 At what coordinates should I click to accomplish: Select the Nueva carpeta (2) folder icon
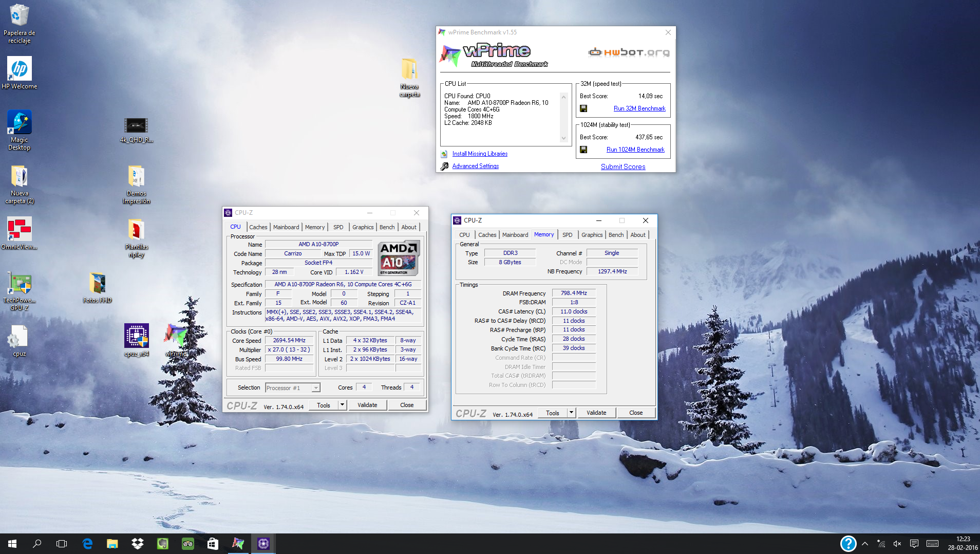(19, 184)
